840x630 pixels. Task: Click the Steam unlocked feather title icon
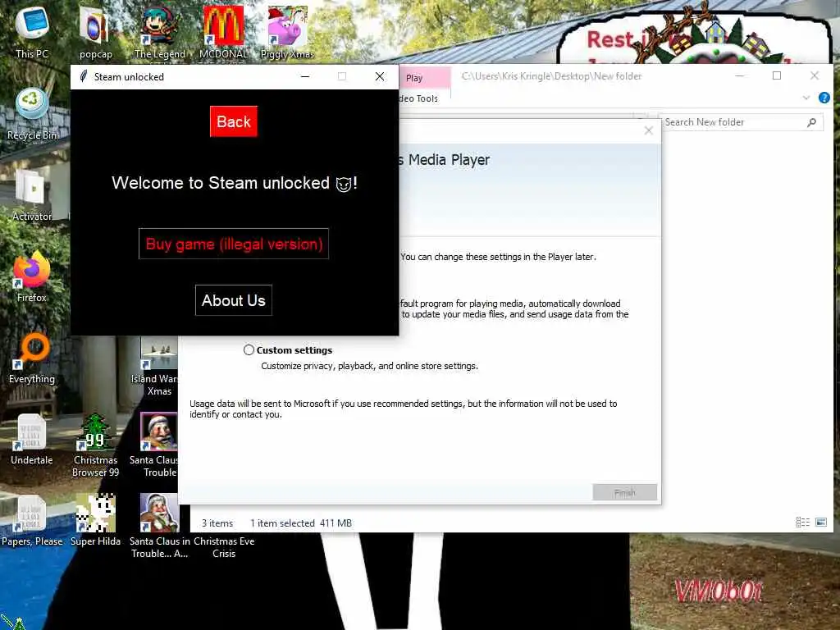83,76
